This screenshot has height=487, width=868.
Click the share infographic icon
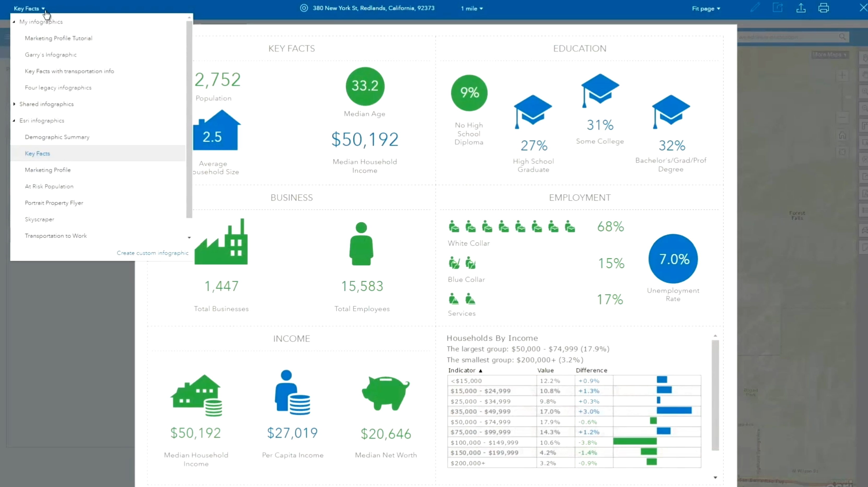778,8
